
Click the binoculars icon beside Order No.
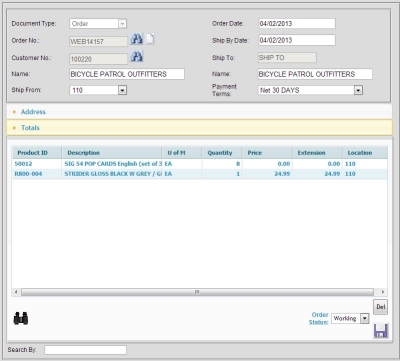pos(136,39)
